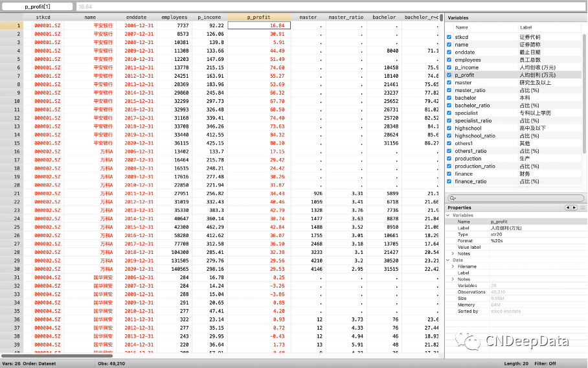Go to previous variable in Properties
The width and height of the screenshot is (588, 368).
coord(568,207)
